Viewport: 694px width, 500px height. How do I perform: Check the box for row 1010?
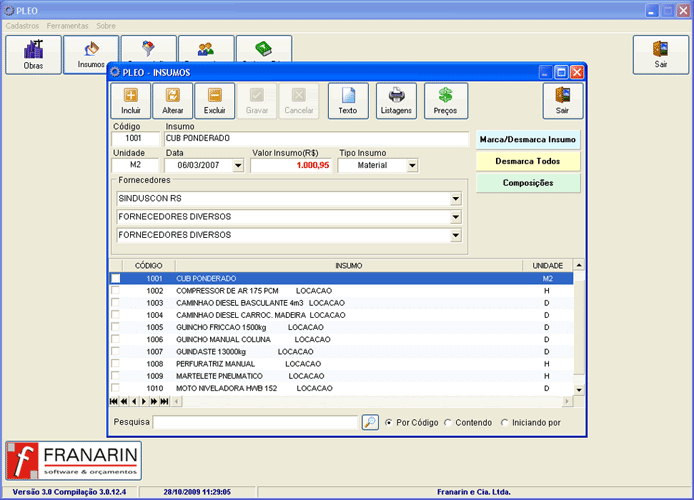[x=116, y=388]
